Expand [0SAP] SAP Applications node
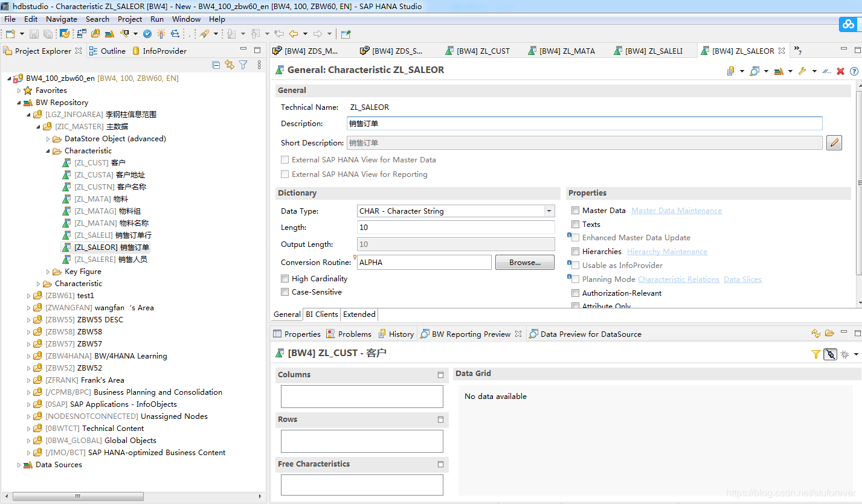Image resolution: width=862 pixels, height=504 pixels. coord(28,404)
